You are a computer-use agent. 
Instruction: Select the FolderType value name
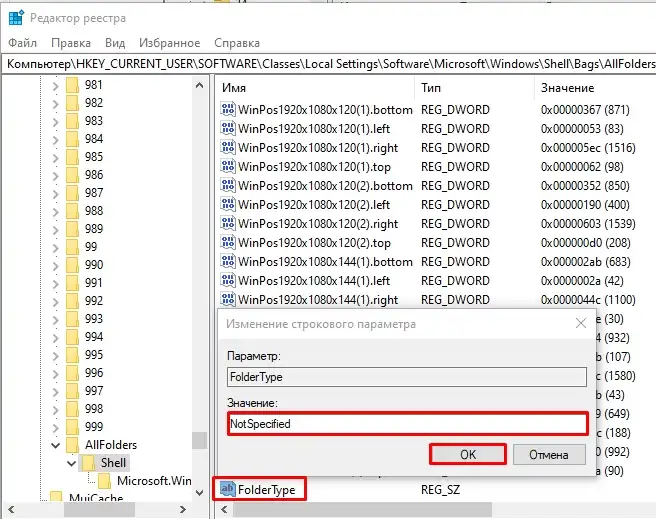(x=266, y=490)
